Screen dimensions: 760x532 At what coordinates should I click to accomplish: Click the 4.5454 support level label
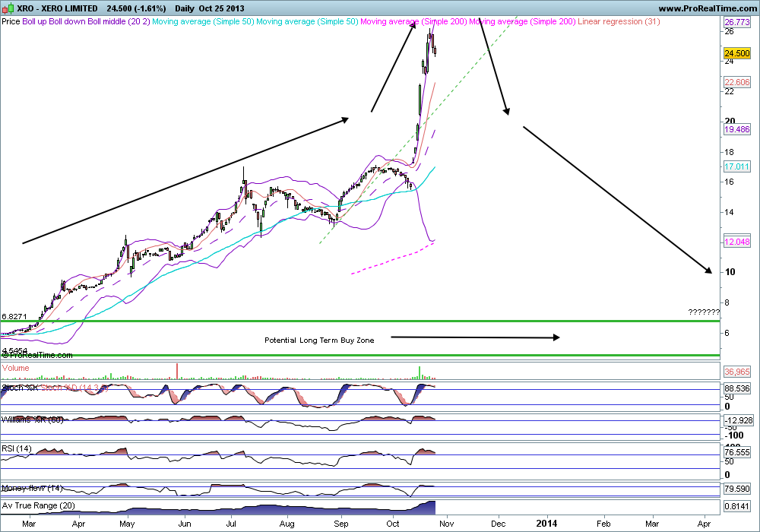tap(14, 350)
